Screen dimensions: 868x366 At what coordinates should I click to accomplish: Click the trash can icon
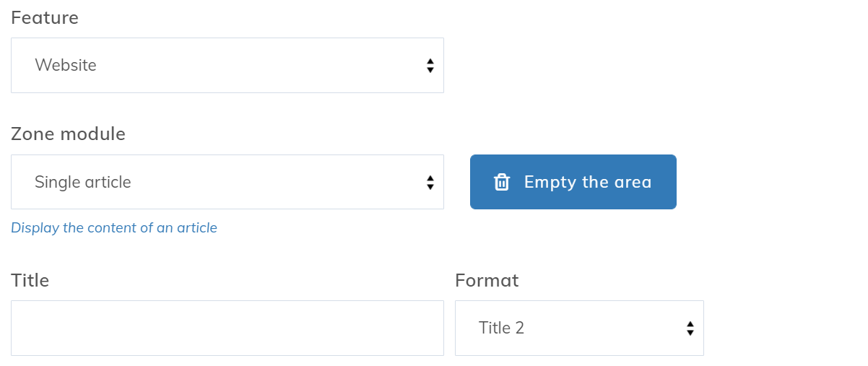click(x=502, y=182)
